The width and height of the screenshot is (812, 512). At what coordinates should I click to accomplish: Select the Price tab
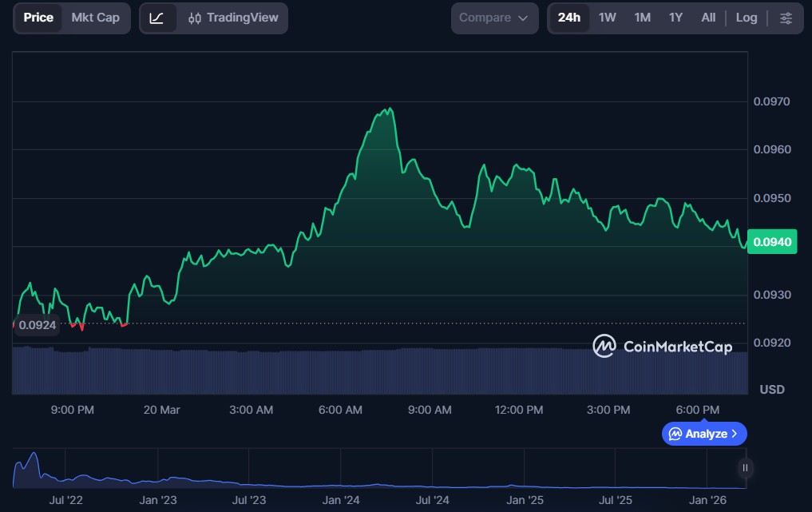[38, 18]
